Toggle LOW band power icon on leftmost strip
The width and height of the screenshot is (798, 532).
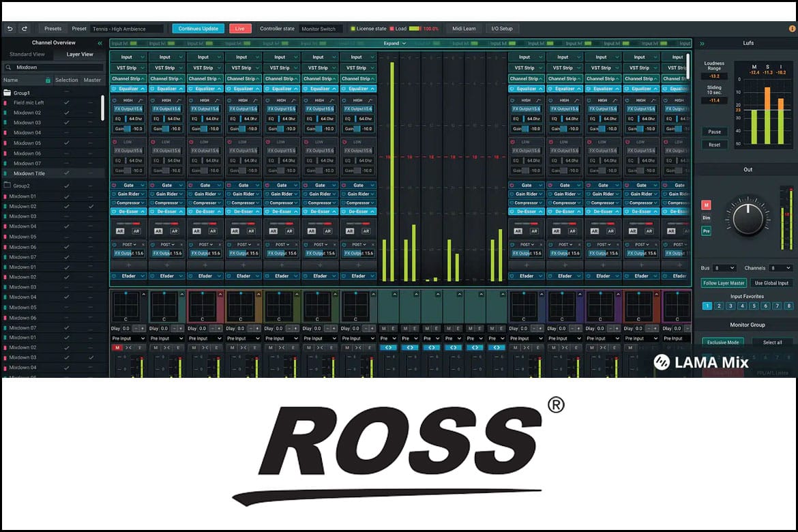coord(115,142)
